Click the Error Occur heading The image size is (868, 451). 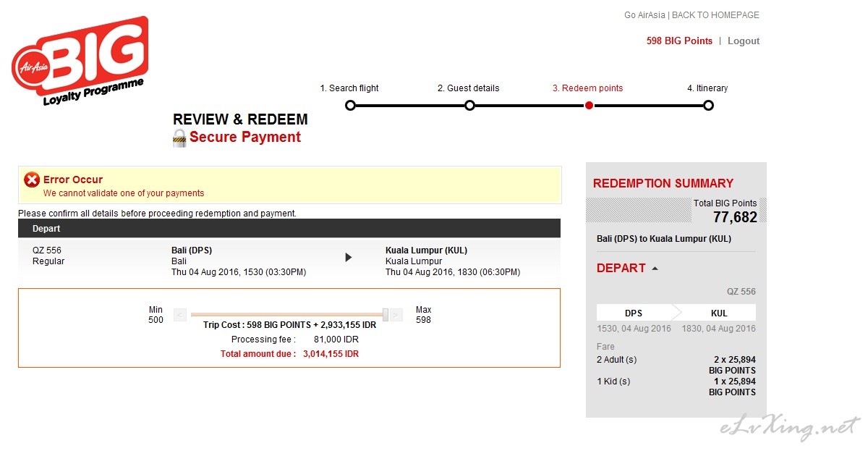tap(73, 180)
